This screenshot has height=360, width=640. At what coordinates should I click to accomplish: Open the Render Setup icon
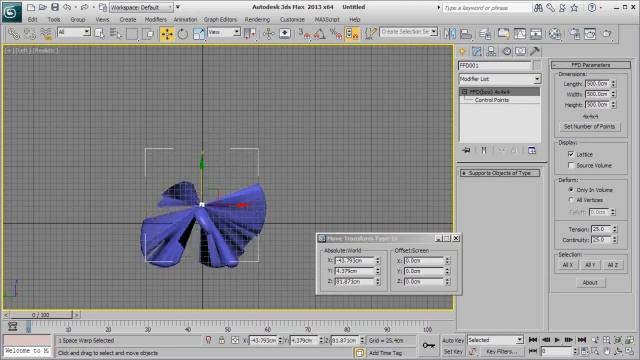574,34
